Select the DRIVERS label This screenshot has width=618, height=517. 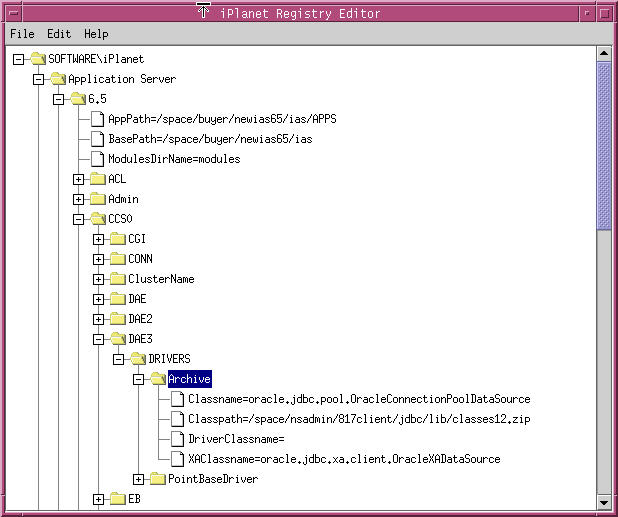point(169,359)
